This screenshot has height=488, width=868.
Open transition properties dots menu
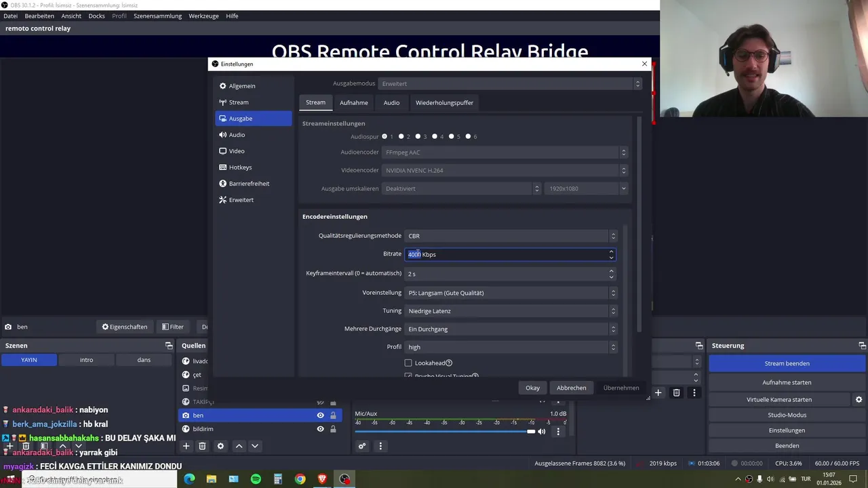point(694,393)
